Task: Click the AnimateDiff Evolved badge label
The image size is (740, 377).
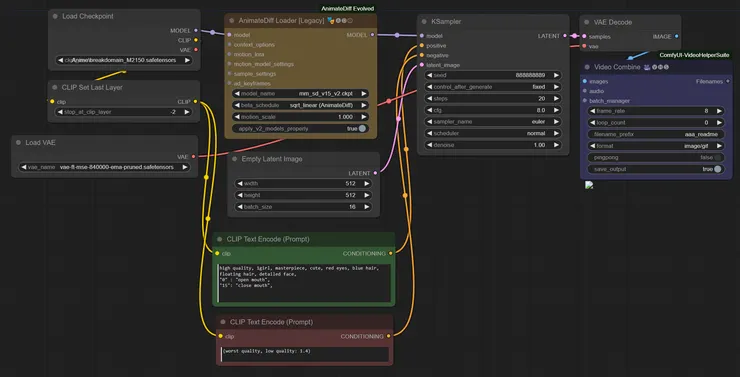Action: 348,8
